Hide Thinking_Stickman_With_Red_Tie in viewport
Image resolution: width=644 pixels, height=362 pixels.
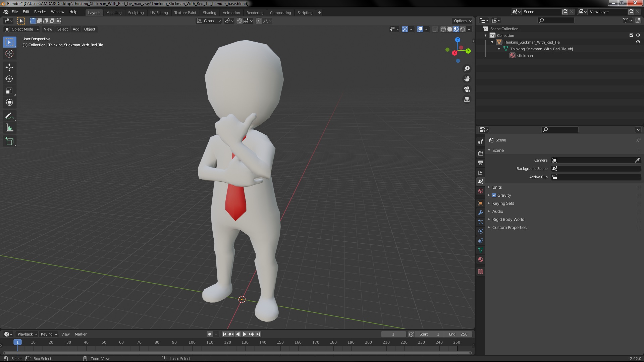pos(638,42)
